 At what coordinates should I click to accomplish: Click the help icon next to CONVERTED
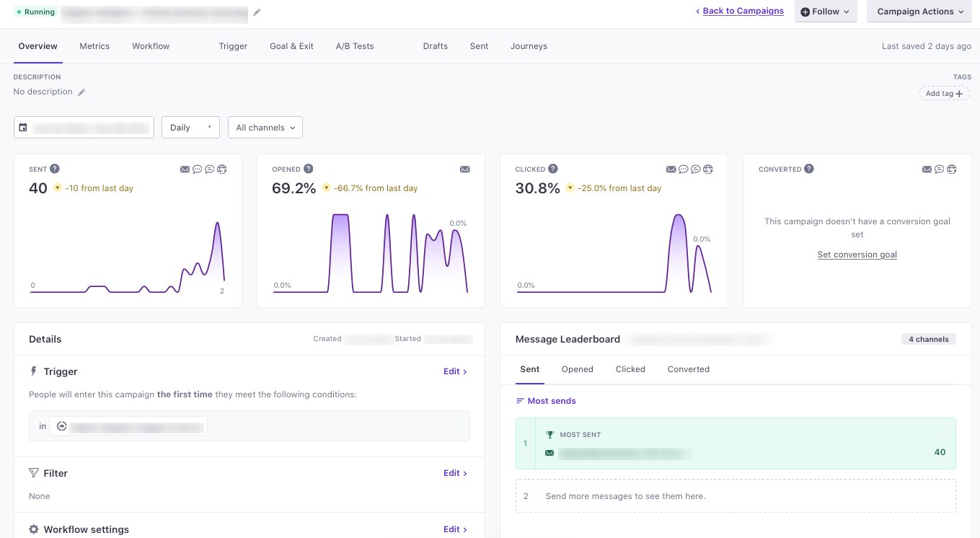click(x=809, y=169)
